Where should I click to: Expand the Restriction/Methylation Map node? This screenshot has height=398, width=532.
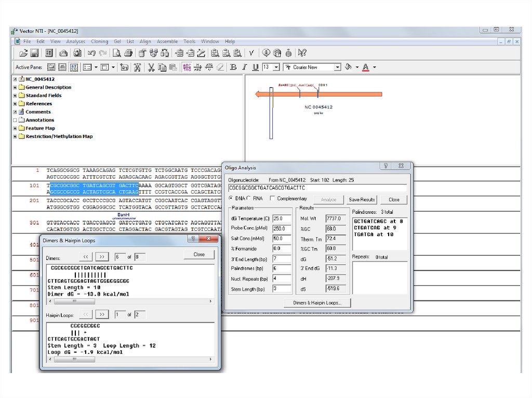coord(15,136)
